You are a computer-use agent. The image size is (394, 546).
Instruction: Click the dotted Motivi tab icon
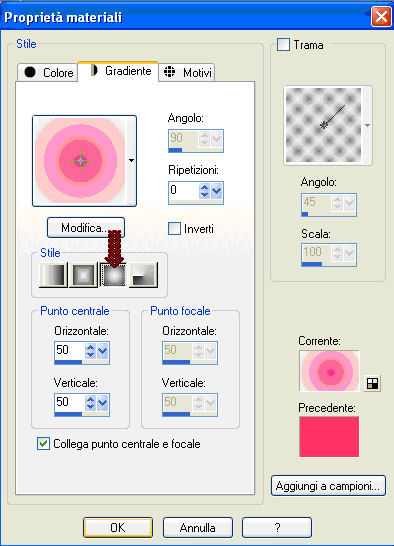tap(170, 71)
